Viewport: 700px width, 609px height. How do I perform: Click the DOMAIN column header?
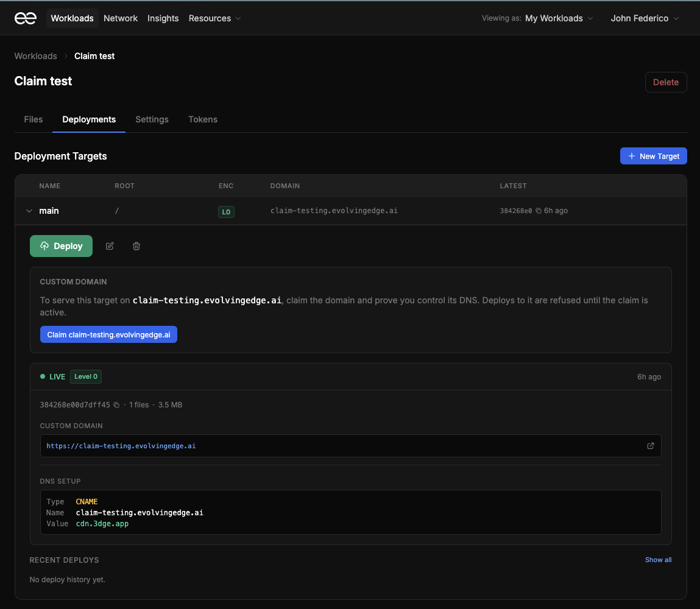tap(285, 186)
